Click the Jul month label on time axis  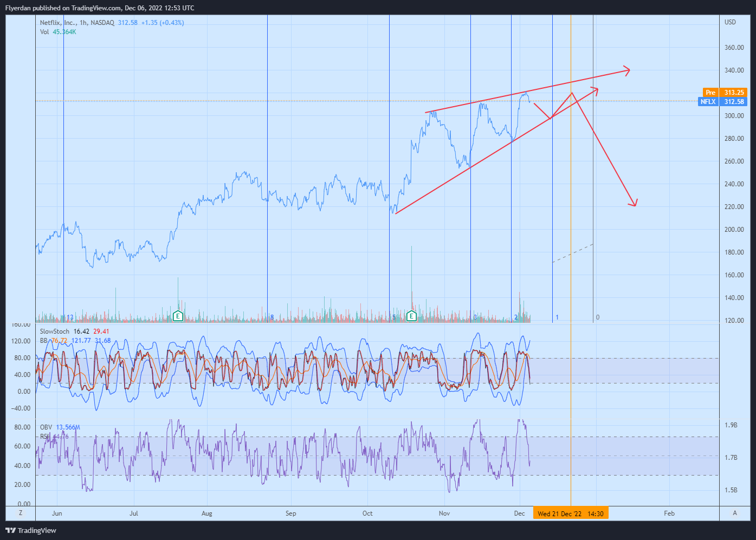pyautogui.click(x=134, y=513)
